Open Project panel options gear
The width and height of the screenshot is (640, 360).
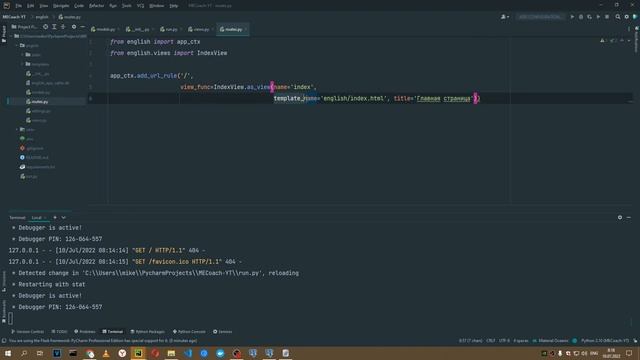pyautogui.click(x=74, y=27)
